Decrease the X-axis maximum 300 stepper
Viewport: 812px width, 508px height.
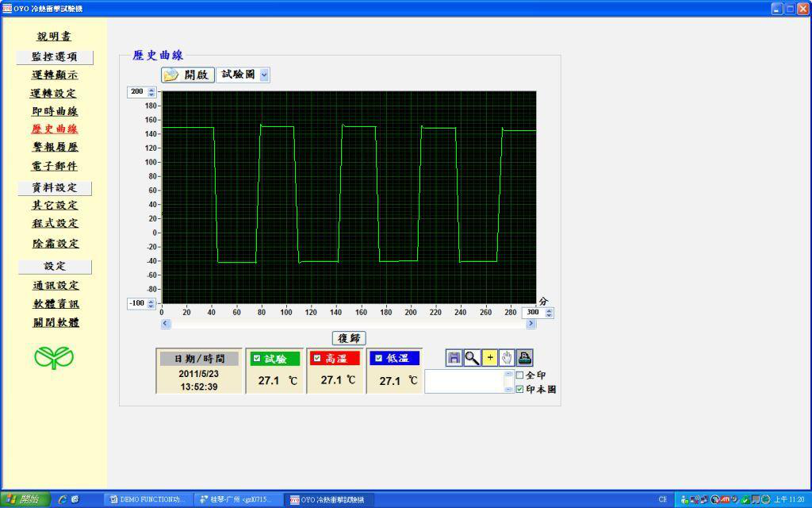[550, 314]
